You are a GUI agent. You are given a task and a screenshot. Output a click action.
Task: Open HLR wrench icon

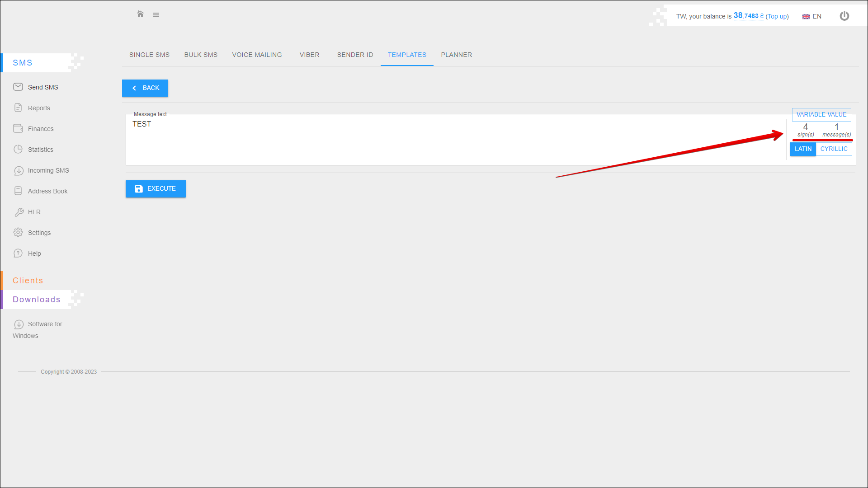[19, 212]
